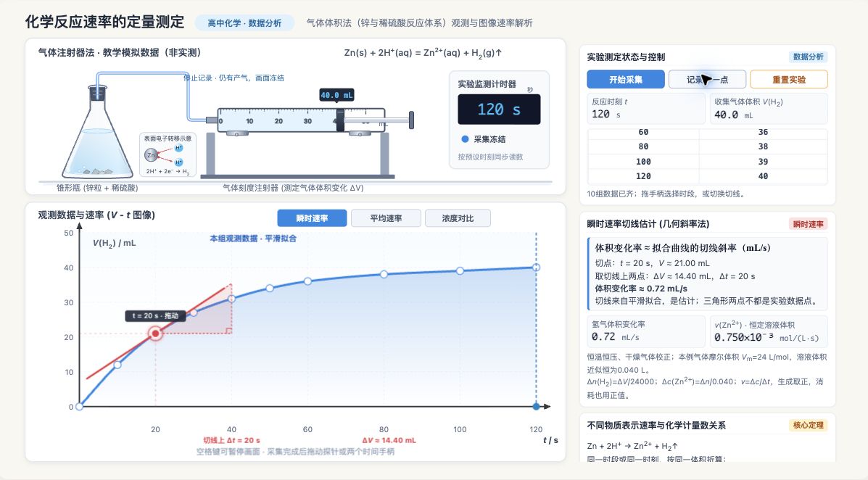Click the 重置实验 button

(x=789, y=79)
